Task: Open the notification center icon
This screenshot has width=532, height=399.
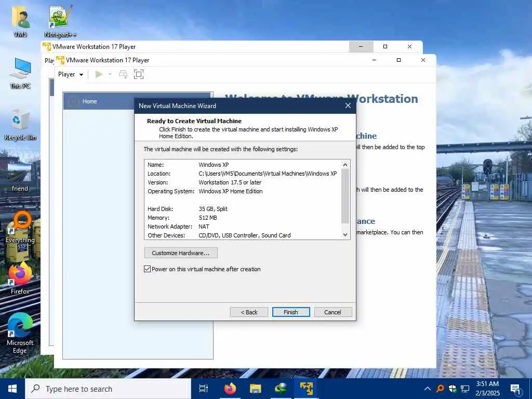Action: coord(515,389)
